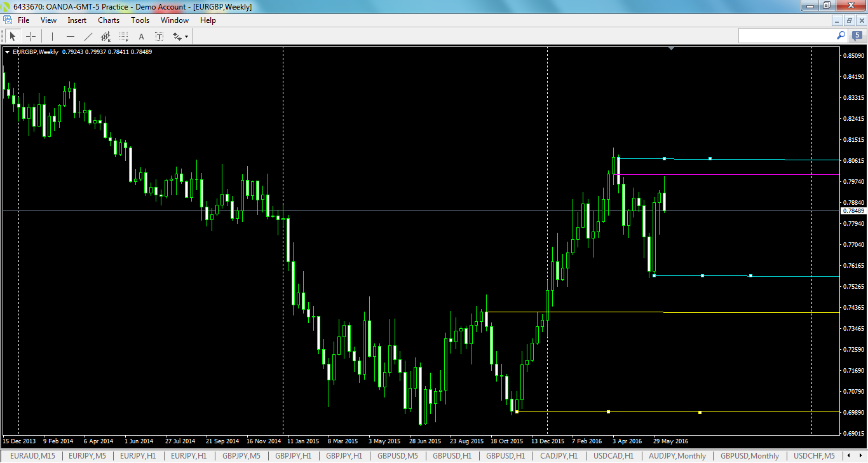Select the Text Label tool
The height and width of the screenshot is (463, 868).
pyautogui.click(x=158, y=36)
